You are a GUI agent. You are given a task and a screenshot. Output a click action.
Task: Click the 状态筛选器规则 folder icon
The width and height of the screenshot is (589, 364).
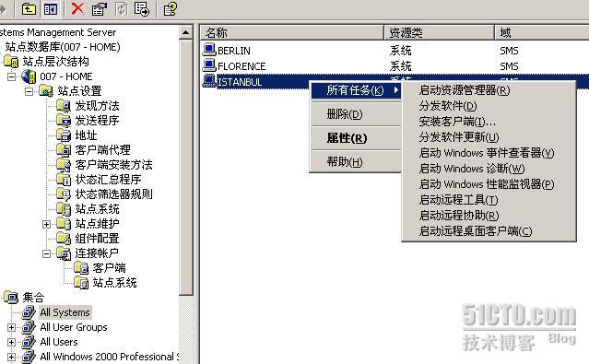pos(64,194)
